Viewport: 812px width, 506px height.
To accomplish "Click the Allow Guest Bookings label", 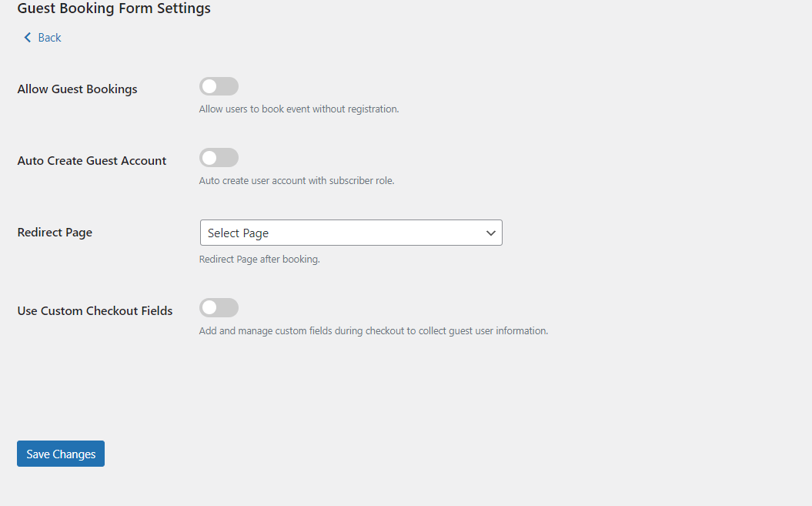I will click(x=77, y=89).
